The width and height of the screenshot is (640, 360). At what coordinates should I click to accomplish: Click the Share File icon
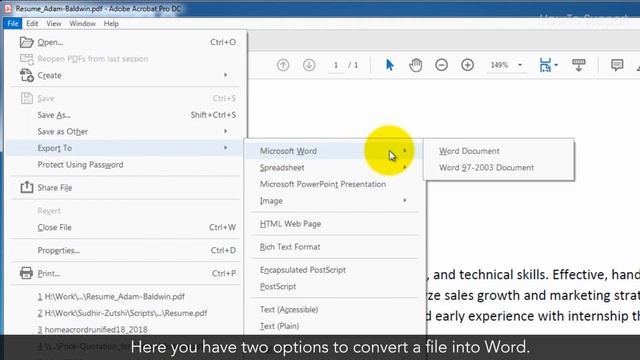coord(27,187)
